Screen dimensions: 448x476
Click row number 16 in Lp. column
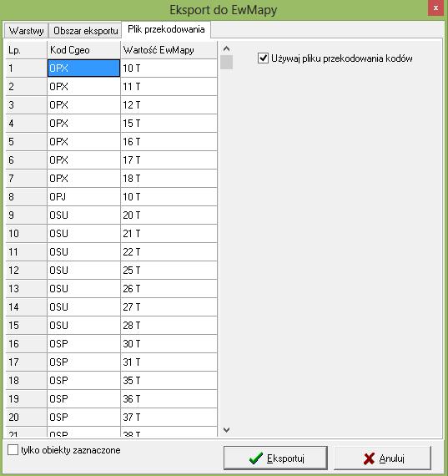pyautogui.click(x=27, y=344)
